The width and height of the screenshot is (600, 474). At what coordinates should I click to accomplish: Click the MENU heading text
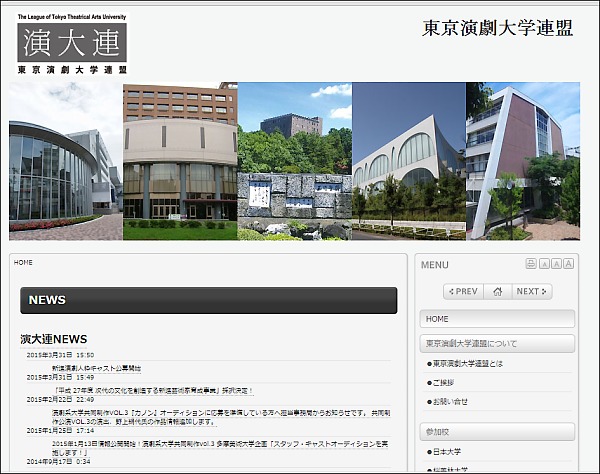point(435,265)
